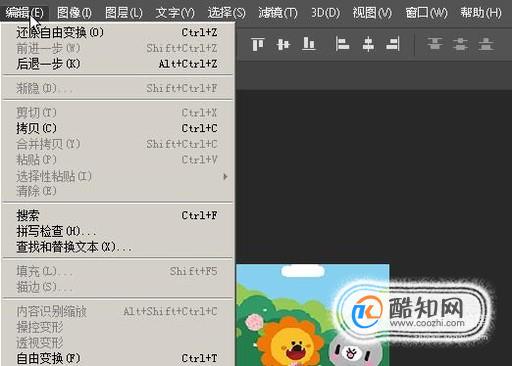
Task: Choose 自由变换 menu entry
Action: point(117,358)
